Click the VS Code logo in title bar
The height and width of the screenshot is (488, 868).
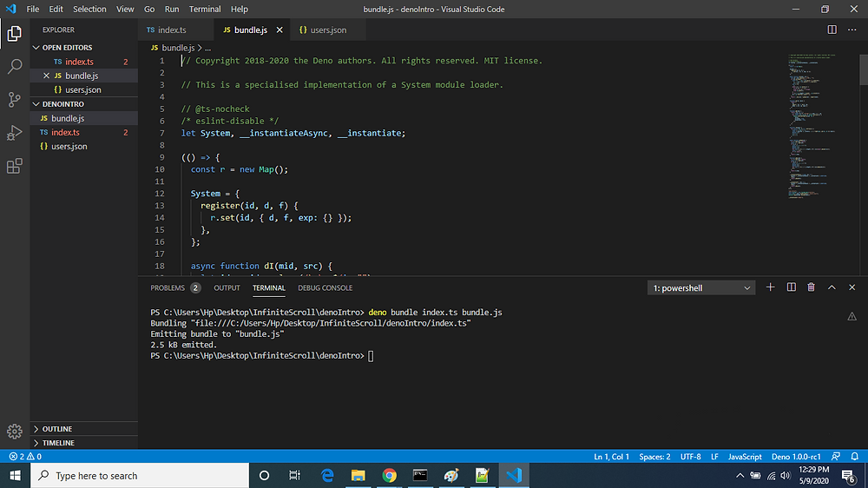(11, 9)
